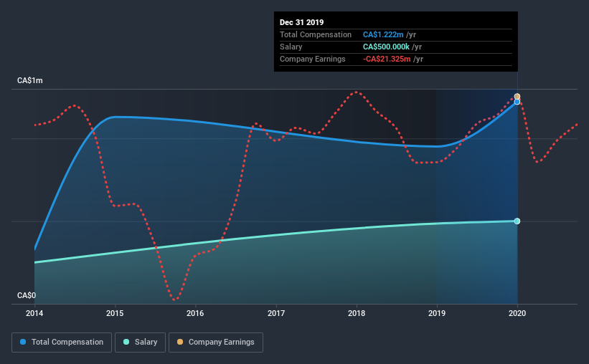Click the CA$500.000k salary value
Screen dimensions: 589x364
(386, 47)
